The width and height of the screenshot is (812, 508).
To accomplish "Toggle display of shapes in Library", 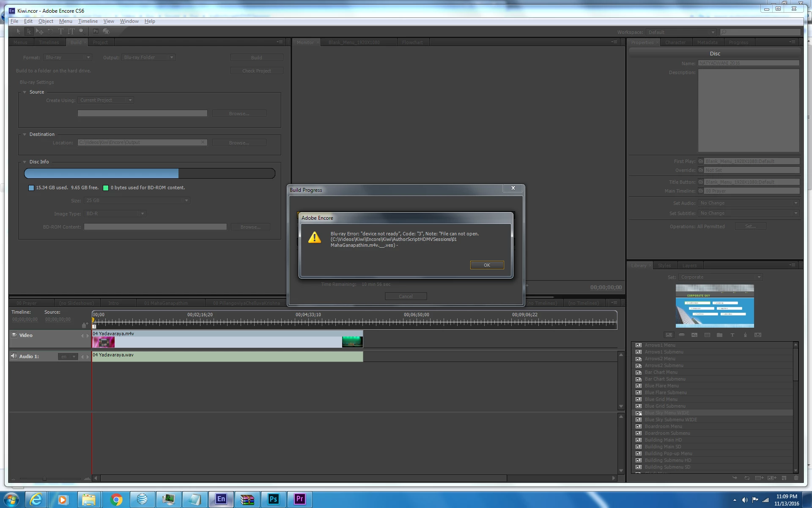I will tap(745, 335).
